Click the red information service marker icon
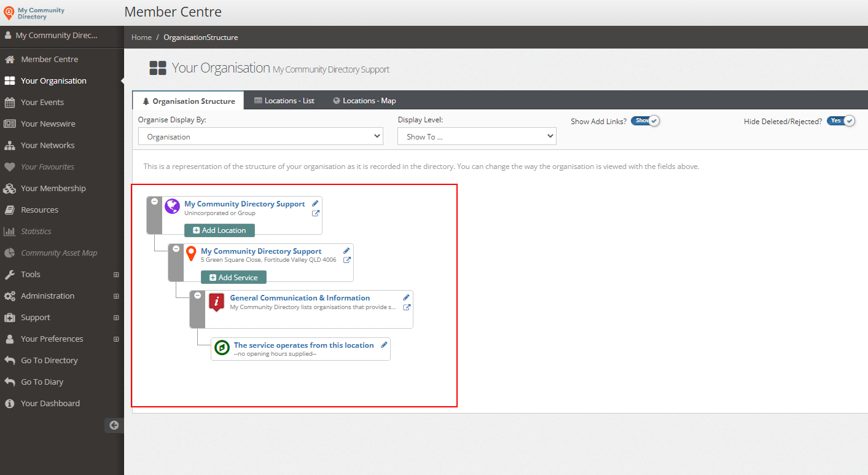Screen dimensions: 868x475 point(216,301)
